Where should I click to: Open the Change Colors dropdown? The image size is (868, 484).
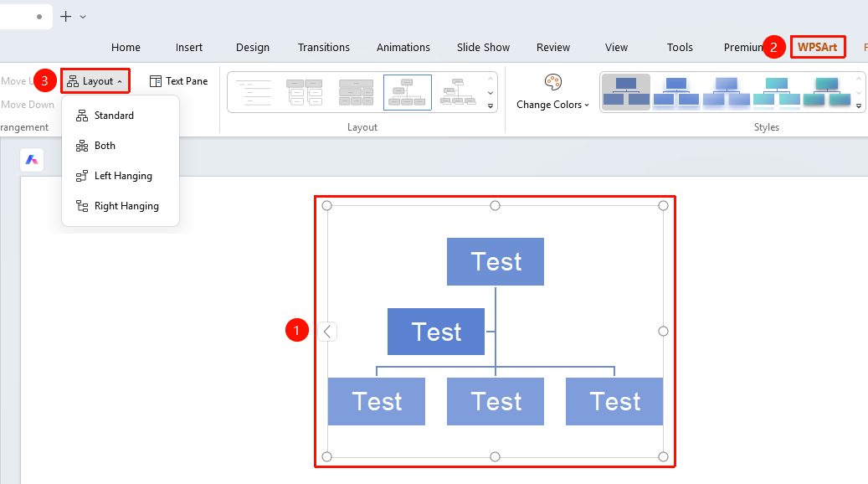[552, 105]
